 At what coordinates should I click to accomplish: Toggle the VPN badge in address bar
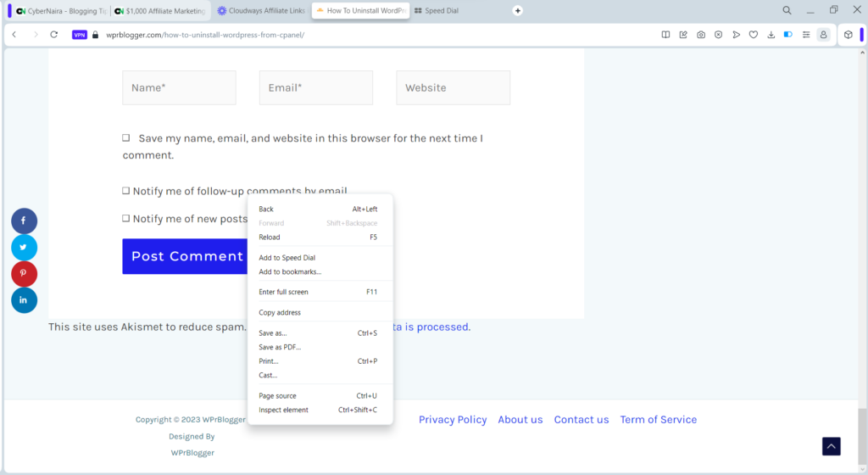(x=80, y=35)
